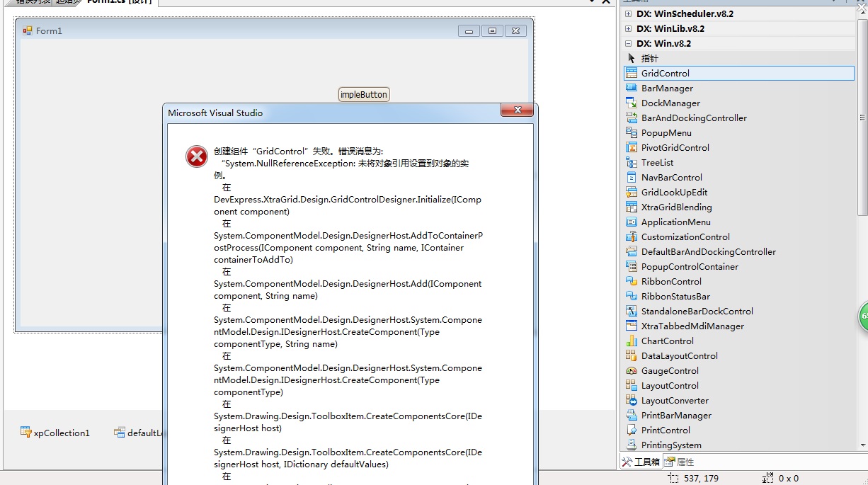Click the toolbox vertical scrollbar thumb
Viewport: 868px width, 485px height.
click(x=862, y=117)
